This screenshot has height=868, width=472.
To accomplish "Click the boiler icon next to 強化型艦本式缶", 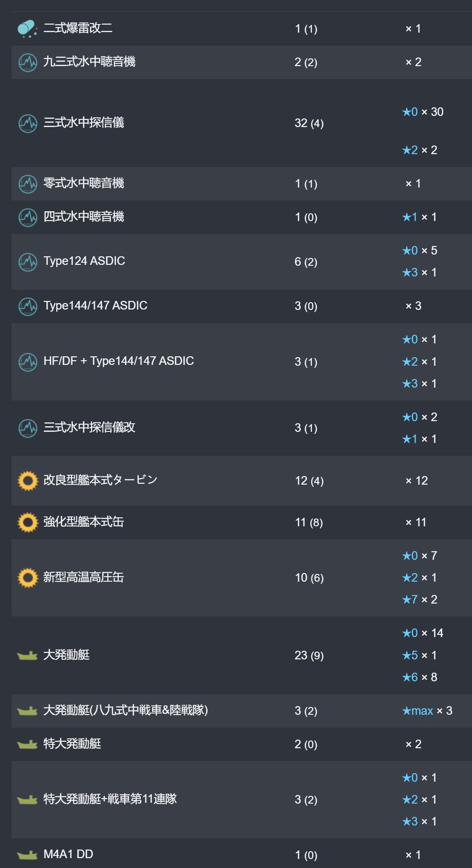I will pos(28,522).
